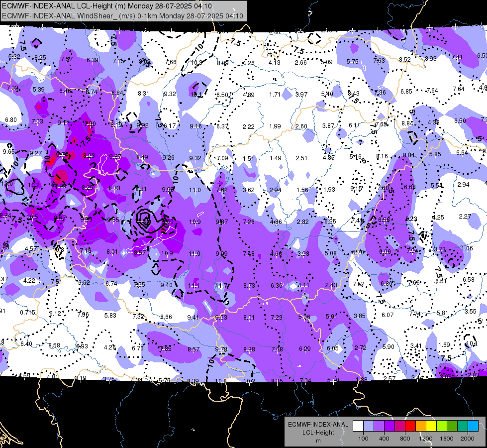Click the map value 1.56
487x448 pixels.
pos(302,190)
